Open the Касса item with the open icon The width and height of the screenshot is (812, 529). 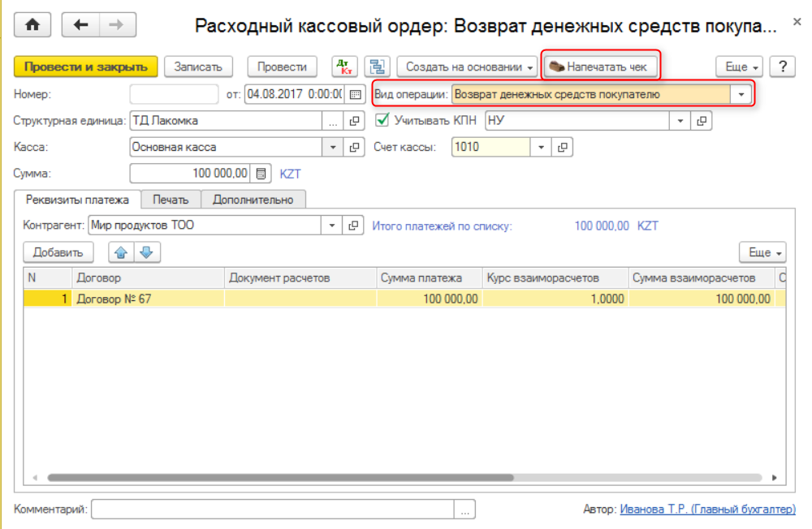click(x=354, y=148)
